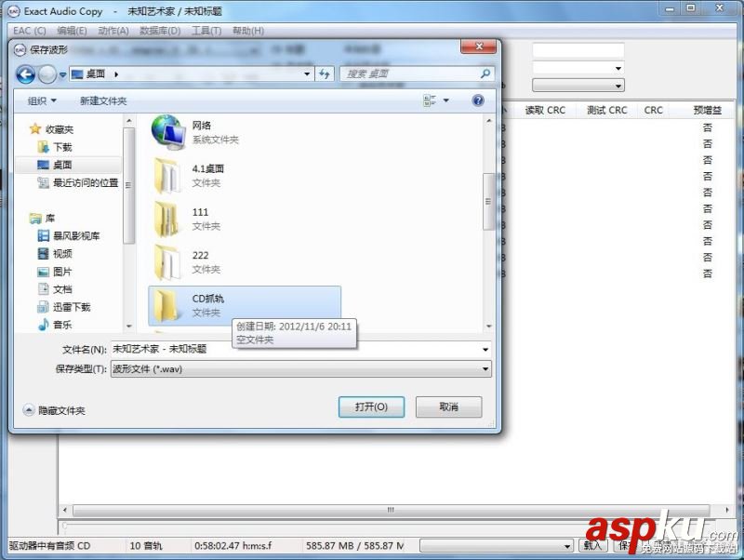This screenshot has width=744, height=560.
Task: Expand the 桌面 breadcrumb arrow
Action: tap(116, 74)
